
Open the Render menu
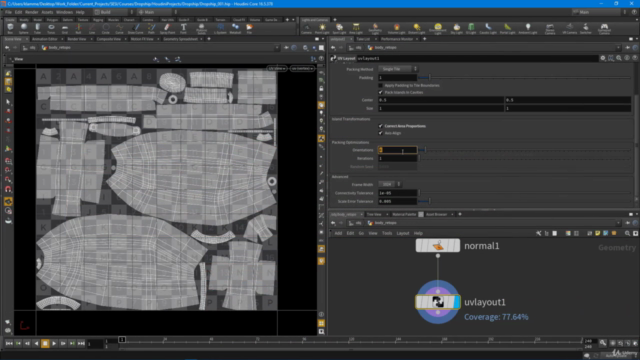(x=31, y=12)
